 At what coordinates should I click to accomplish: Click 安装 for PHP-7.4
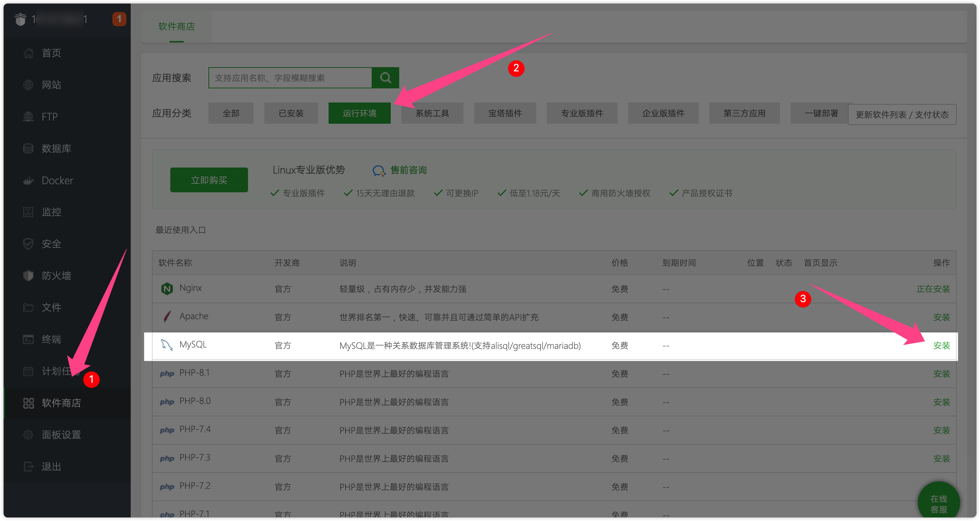click(x=941, y=430)
